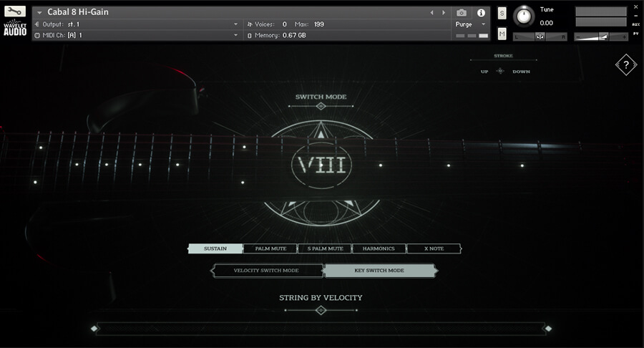Screen dimensions: 644x348
Task: Click the Cabal 8 Hi-Gain instrument name
Action: pos(77,12)
